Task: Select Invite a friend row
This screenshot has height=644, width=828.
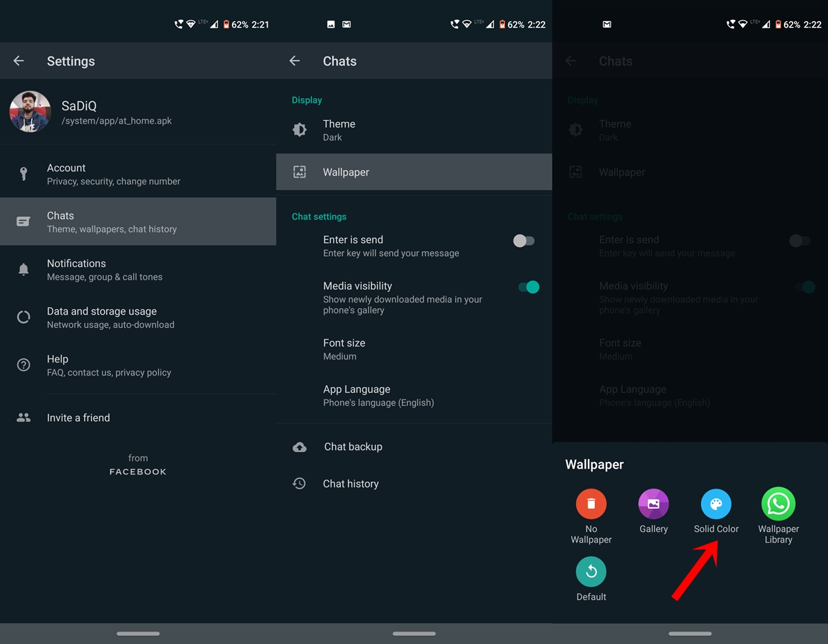Action: (138, 418)
